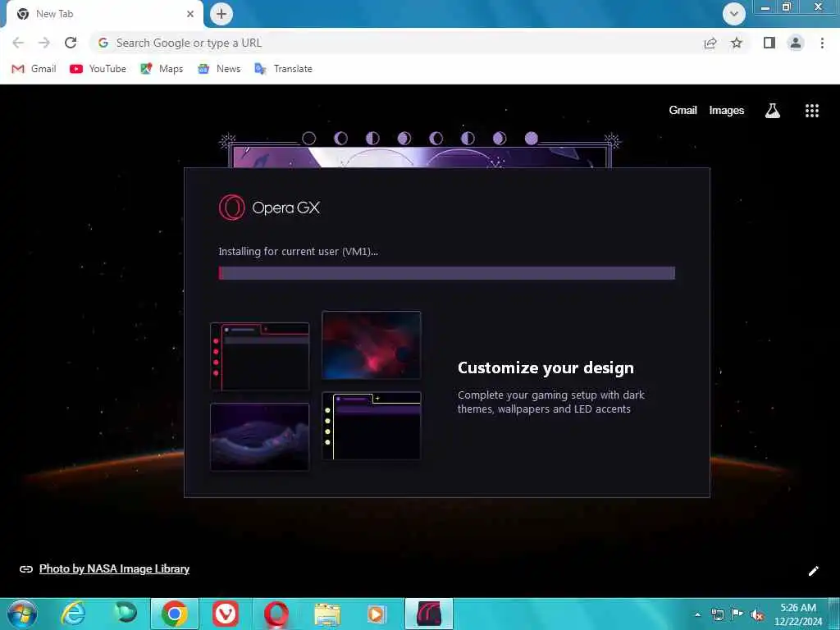Open Gmail link on new tab page
Screen dimensions: 840x630
pos(682,111)
